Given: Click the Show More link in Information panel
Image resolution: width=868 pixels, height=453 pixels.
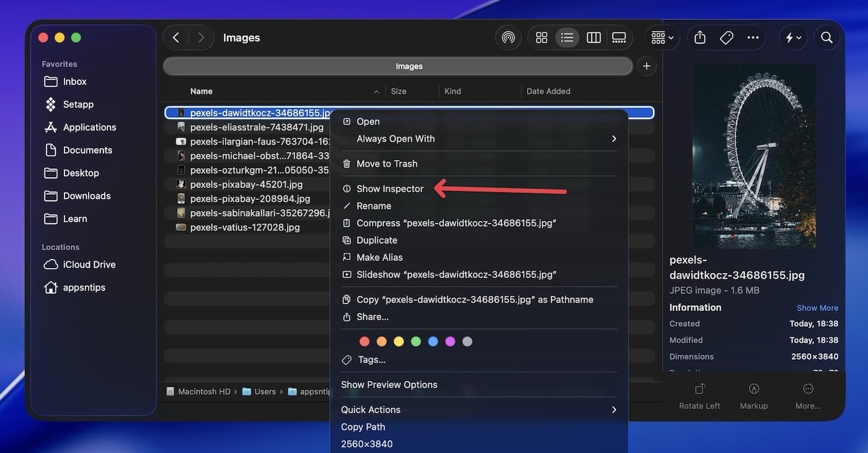Looking at the screenshot, I should [817, 307].
